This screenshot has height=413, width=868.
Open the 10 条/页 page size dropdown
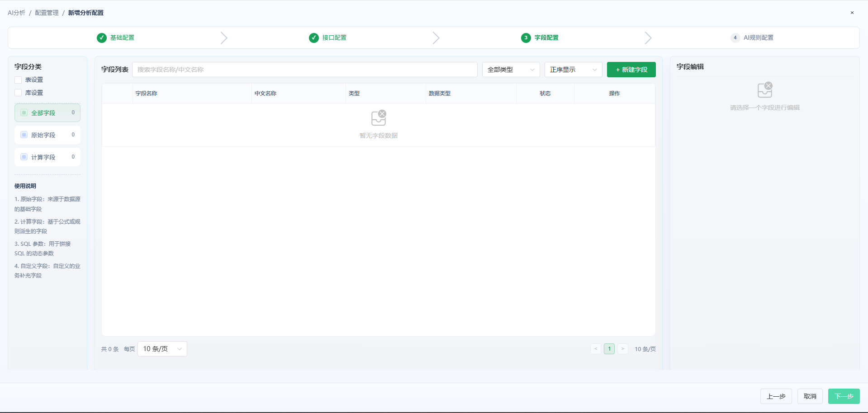coord(162,349)
